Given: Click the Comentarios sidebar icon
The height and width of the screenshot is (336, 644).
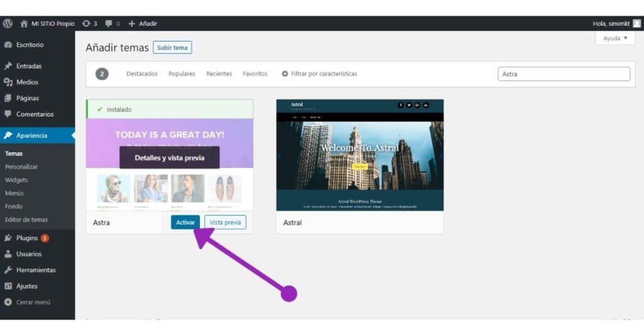Looking at the screenshot, I should tap(8, 114).
